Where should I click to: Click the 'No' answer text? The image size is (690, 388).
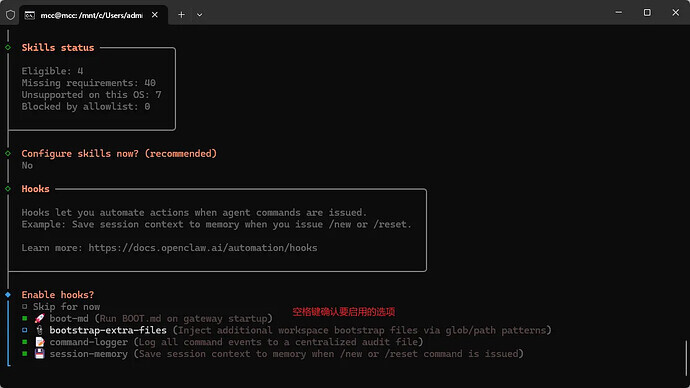[27, 166]
